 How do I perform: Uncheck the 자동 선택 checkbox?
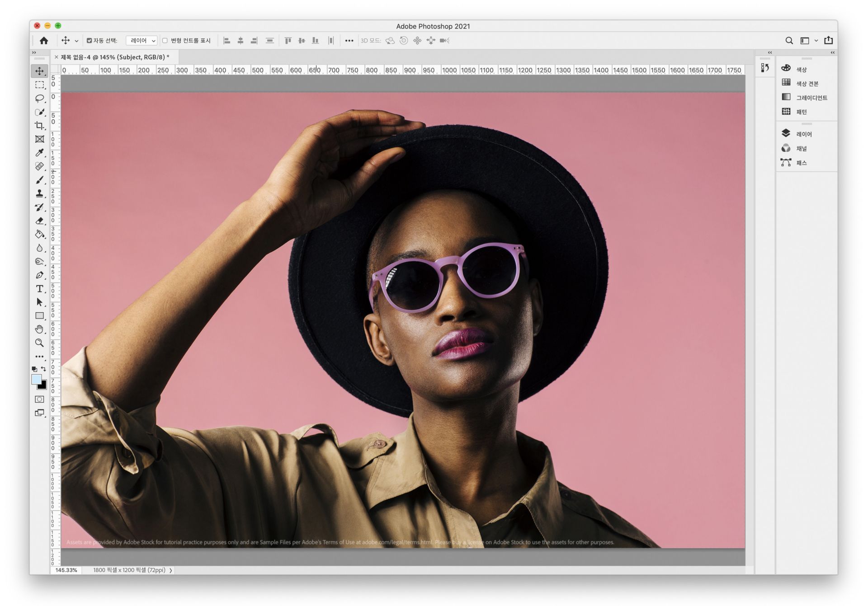point(89,41)
